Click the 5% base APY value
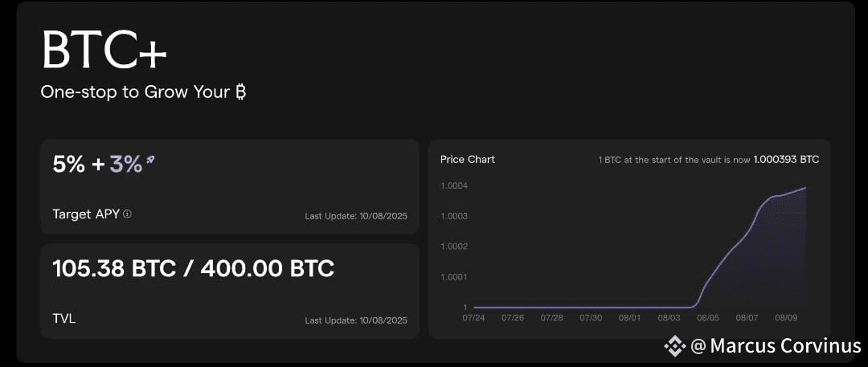This screenshot has height=367, width=868. click(69, 165)
